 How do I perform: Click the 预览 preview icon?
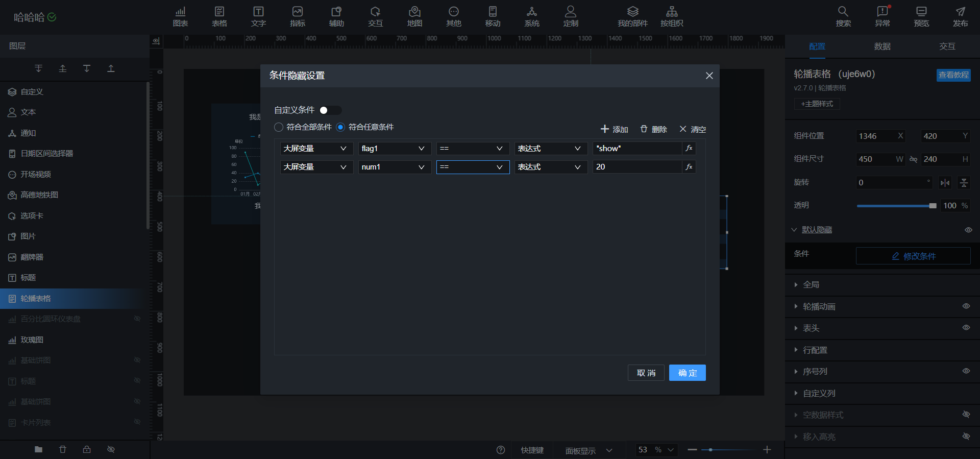point(921,17)
